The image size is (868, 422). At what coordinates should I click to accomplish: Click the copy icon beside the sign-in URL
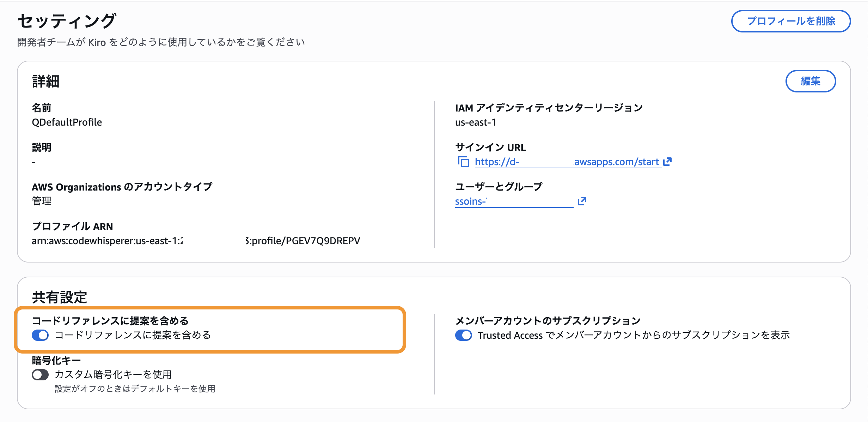point(463,162)
